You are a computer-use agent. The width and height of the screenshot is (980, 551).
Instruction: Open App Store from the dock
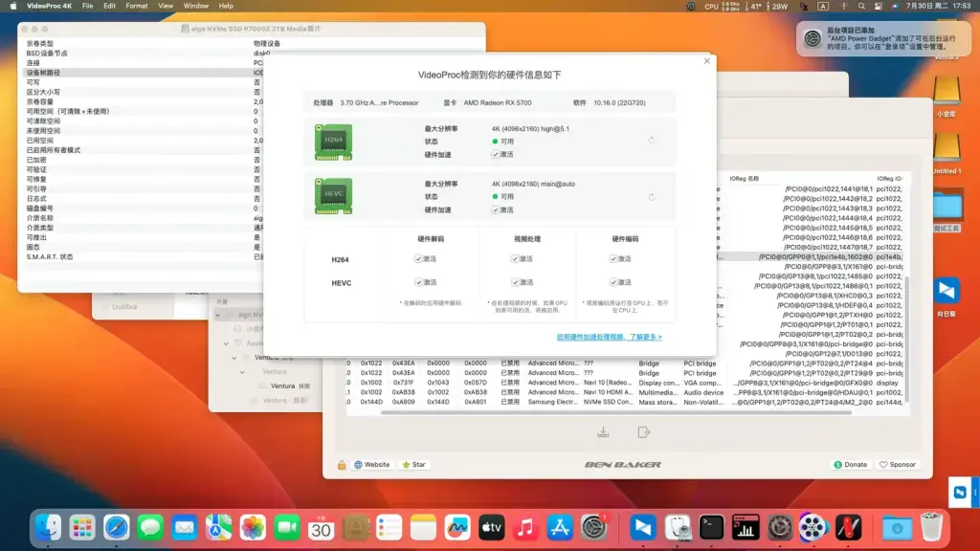[559, 528]
